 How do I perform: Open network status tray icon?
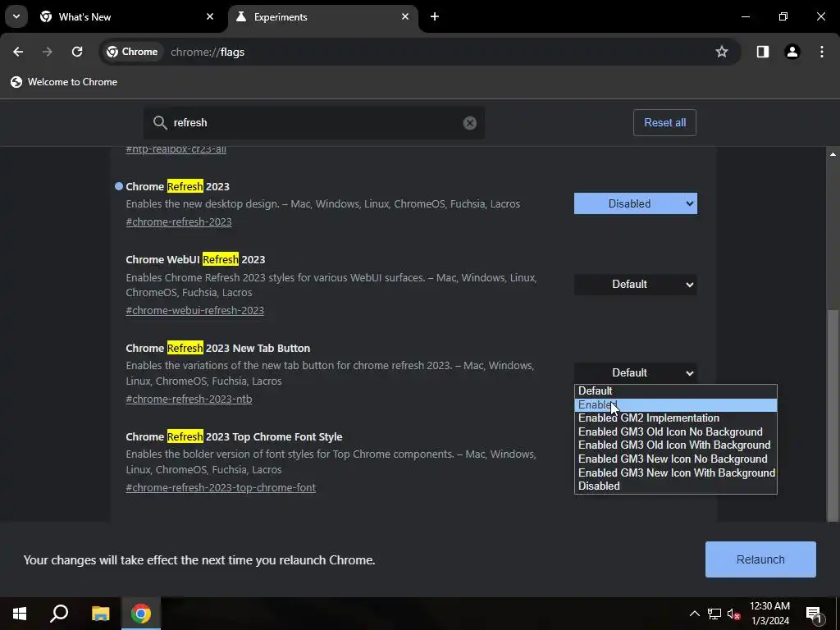click(714, 614)
